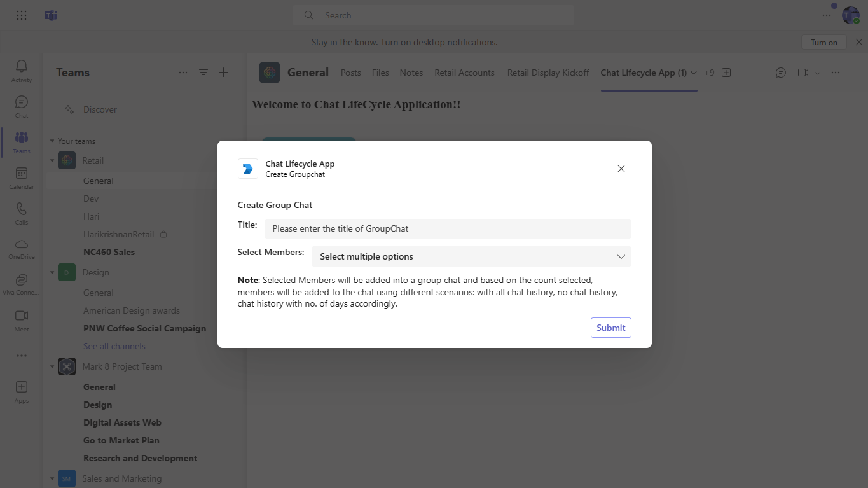
Task: Click the Chat Lifecycle App dialog logo
Action: click(x=248, y=169)
